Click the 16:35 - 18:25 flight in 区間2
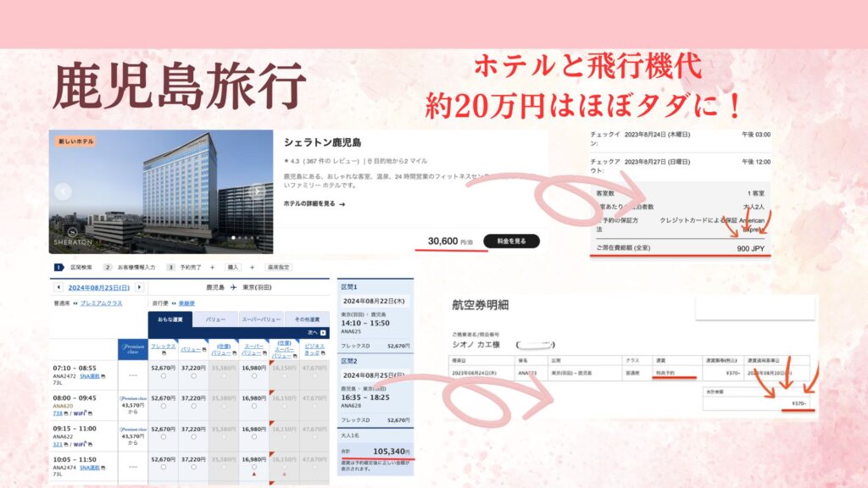 (x=365, y=397)
